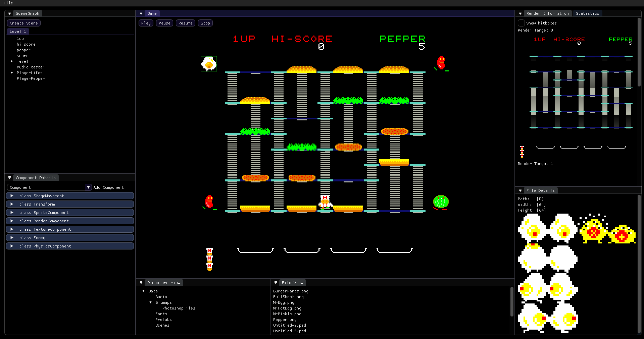This screenshot has width=644, height=339.
Task: Select MrHotDog.png in the File View
Action: pos(287,308)
